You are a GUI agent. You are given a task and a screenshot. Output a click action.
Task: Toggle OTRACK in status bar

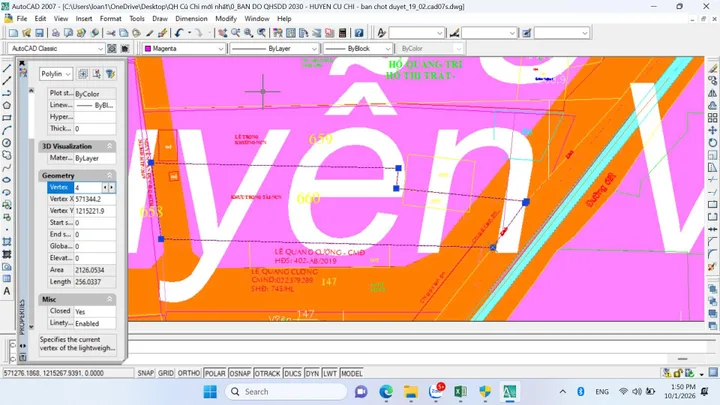267,373
